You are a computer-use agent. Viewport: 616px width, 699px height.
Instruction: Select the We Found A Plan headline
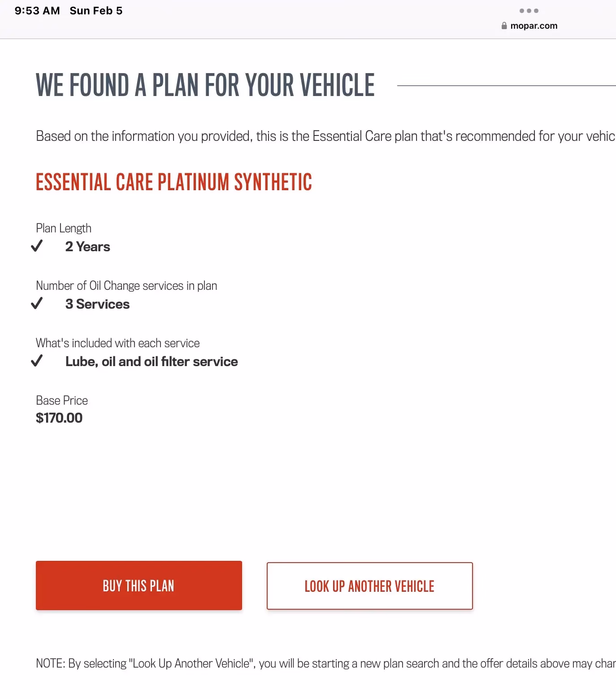pos(205,84)
